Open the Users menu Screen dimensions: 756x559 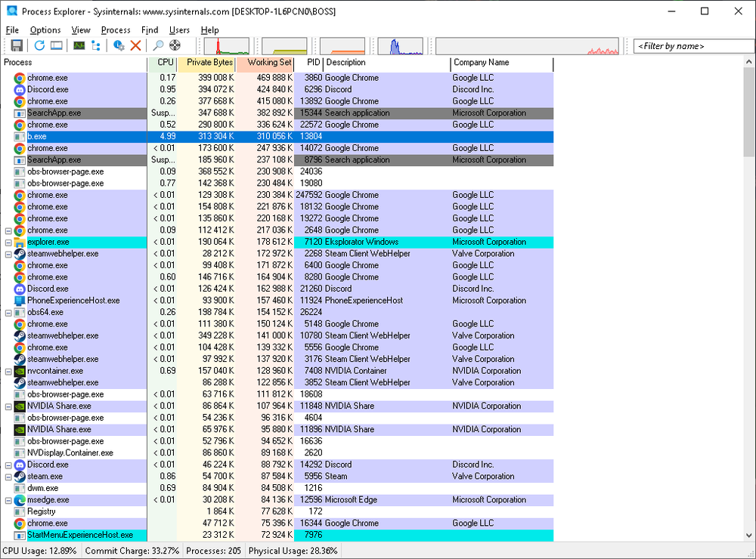[179, 30]
